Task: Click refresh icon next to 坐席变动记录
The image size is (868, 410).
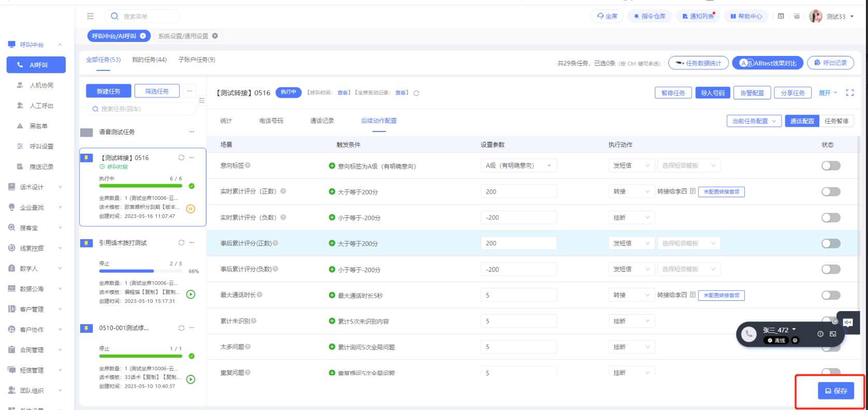Action: click(x=416, y=93)
